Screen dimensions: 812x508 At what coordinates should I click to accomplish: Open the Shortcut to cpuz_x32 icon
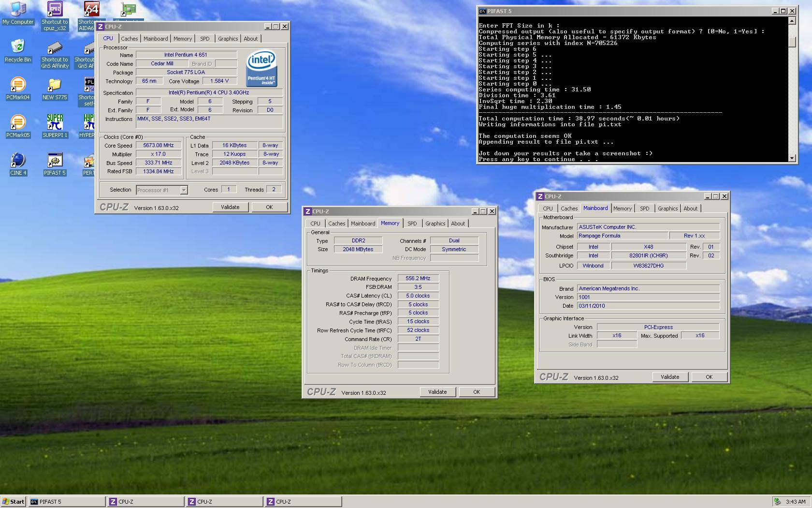[55, 16]
